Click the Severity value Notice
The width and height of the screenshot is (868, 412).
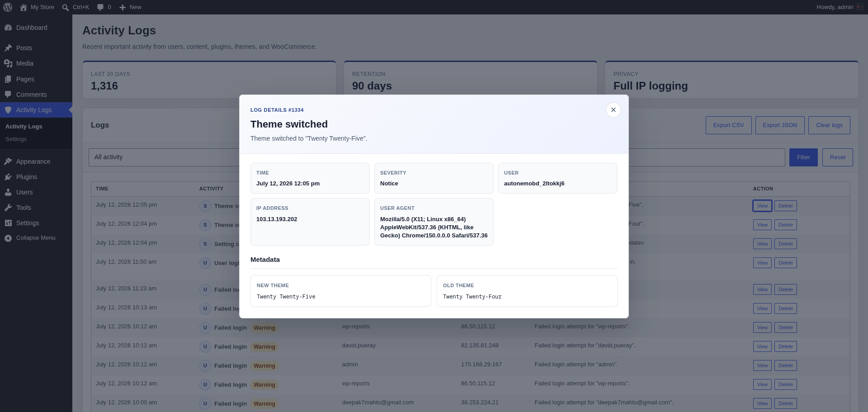(389, 184)
